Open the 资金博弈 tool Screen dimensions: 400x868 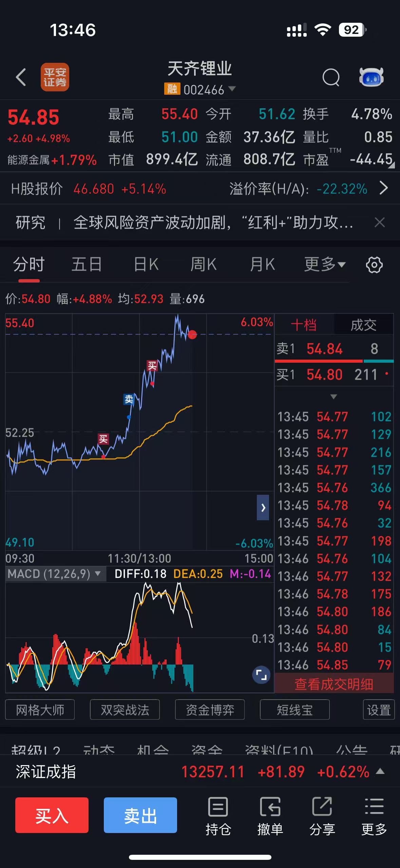pyautogui.click(x=210, y=710)
